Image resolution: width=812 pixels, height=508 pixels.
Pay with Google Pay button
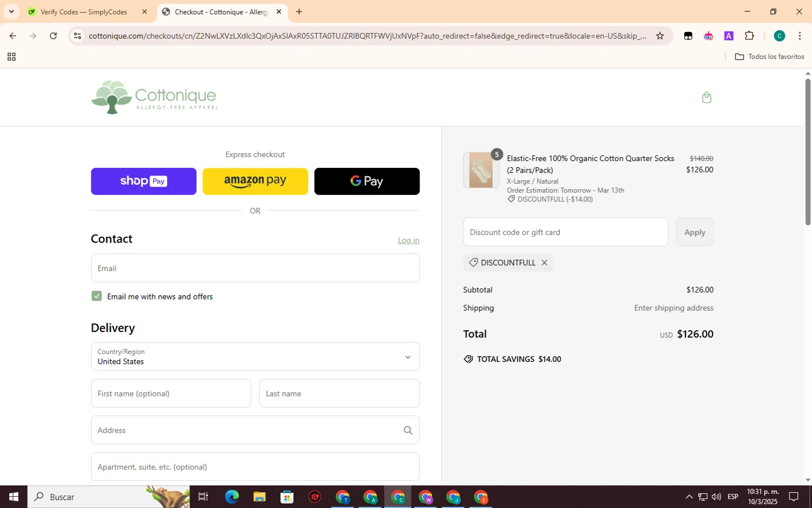(366, 181)
